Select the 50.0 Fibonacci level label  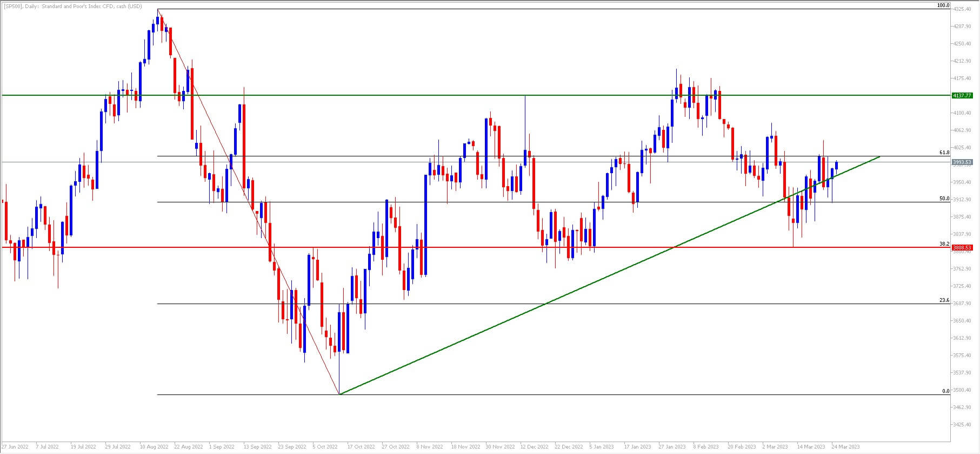pos(944,199)
